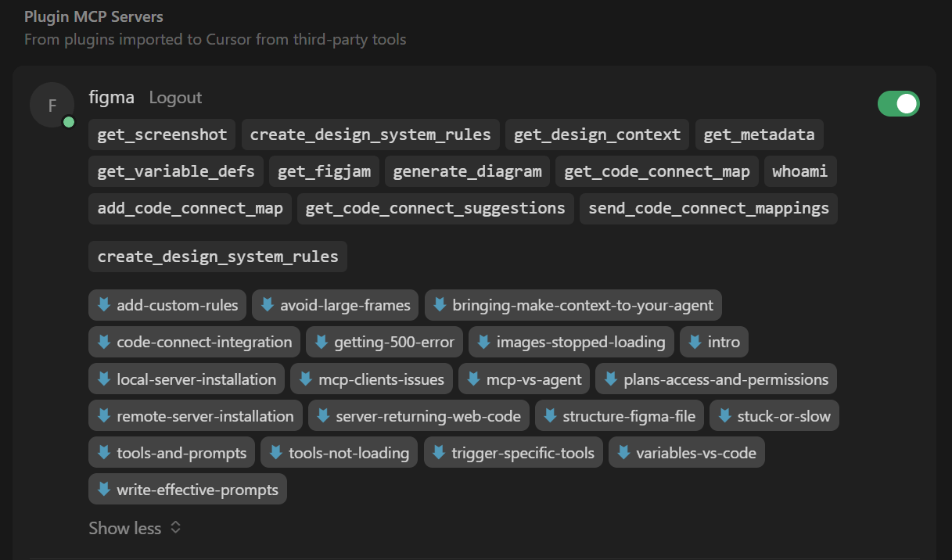952x560 pixels.
Task: Select the get_figjam tool chip
Action: pos(324,171)
